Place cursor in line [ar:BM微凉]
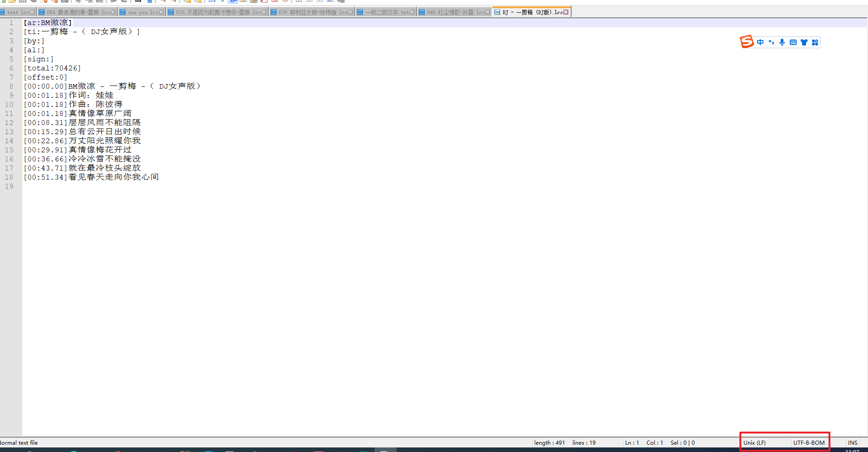Screen dimensions: 868x452 48,23
